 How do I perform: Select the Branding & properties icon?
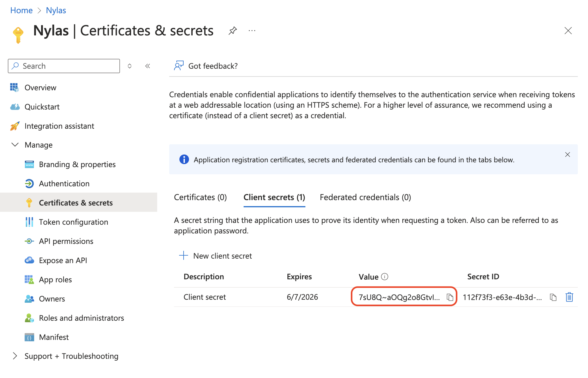coord(29,164)
